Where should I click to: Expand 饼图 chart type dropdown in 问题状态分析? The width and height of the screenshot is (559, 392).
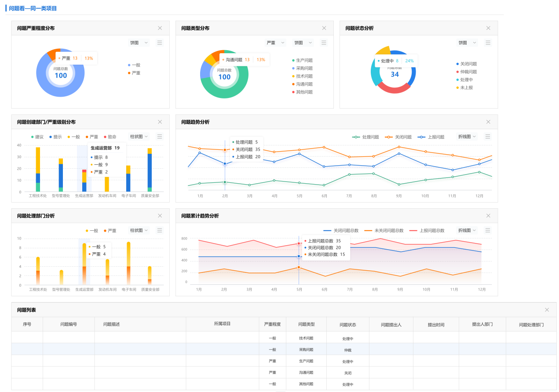coord(468,43)
